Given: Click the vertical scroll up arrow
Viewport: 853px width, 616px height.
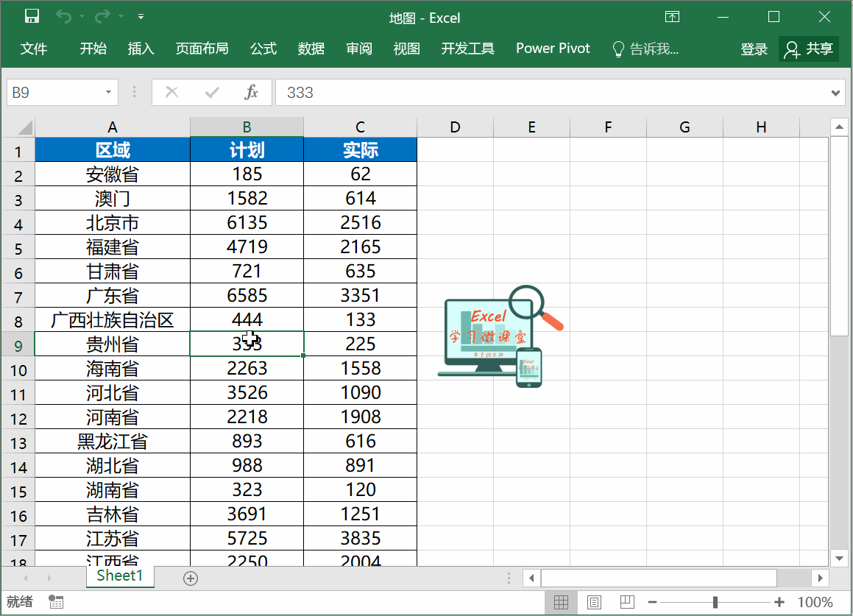Looking at the screenshot, I should [x=840, y=127].
